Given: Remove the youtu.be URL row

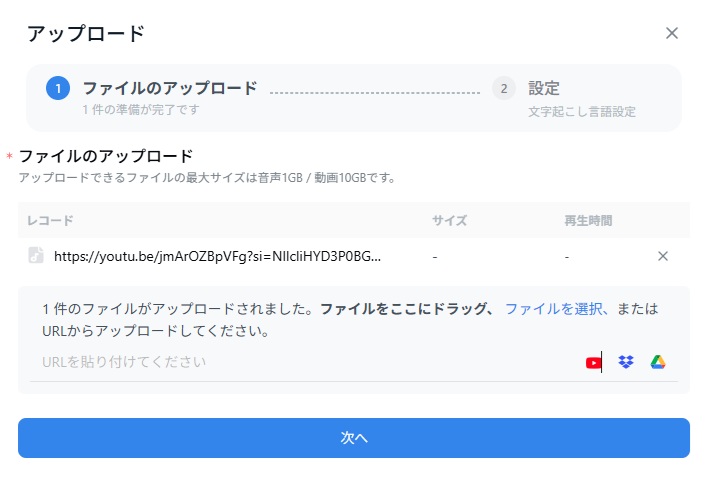Looking at the screenshot, I should [662, 256].
